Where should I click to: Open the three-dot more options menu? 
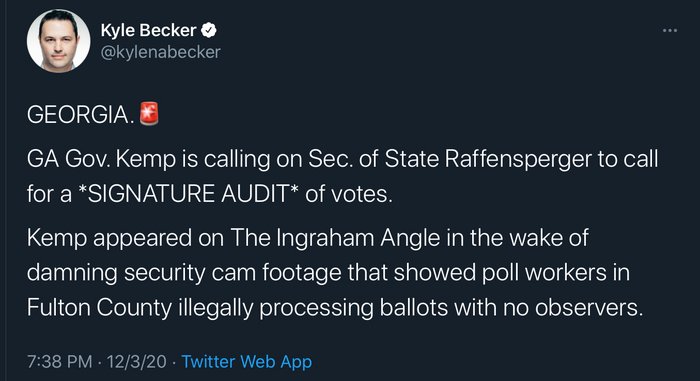coord(670,30)
